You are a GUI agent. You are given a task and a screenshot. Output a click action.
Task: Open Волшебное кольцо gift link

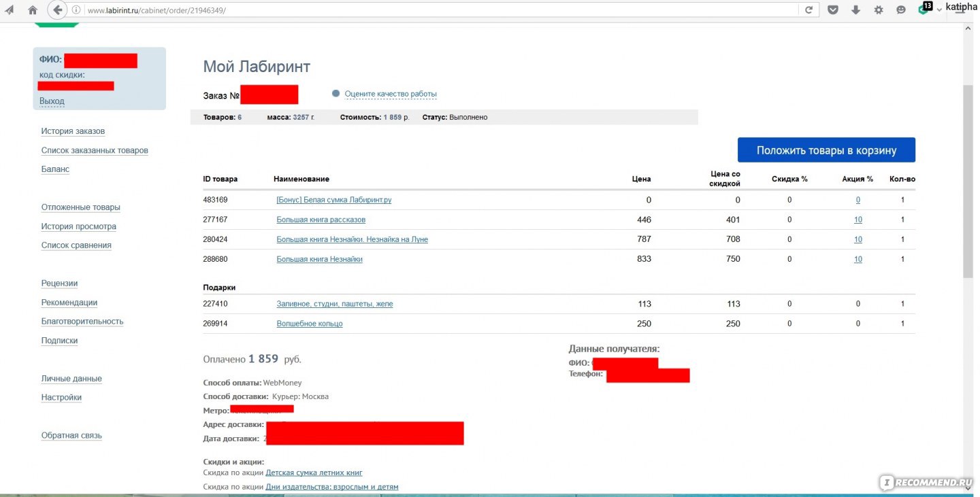[310, 324]
